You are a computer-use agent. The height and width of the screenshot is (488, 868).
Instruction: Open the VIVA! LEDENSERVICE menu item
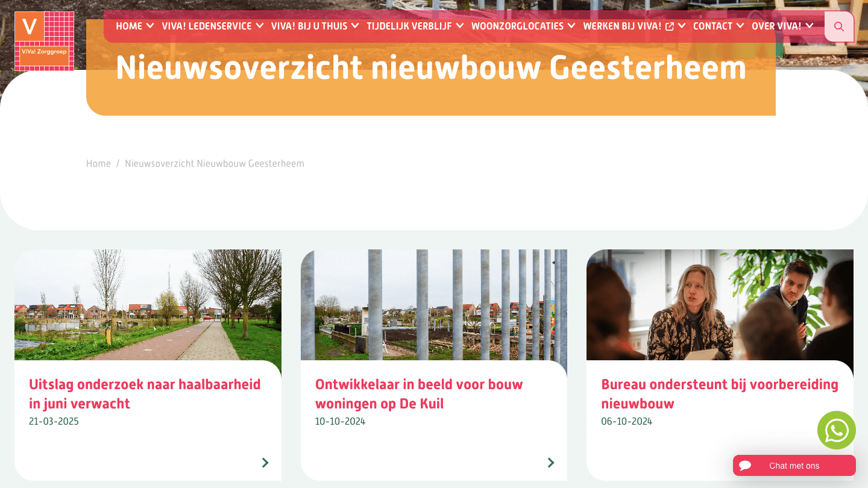(x=207, y=27)
